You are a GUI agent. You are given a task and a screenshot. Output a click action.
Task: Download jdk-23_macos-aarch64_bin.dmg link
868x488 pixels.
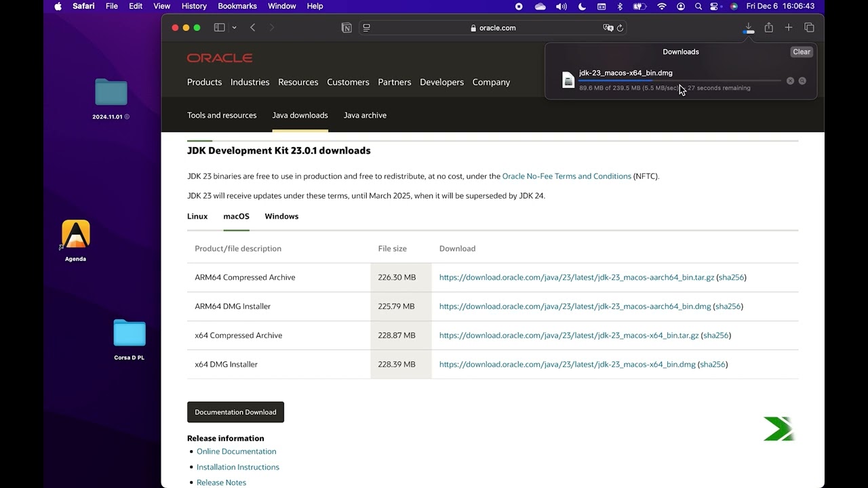tap(575, 306)
